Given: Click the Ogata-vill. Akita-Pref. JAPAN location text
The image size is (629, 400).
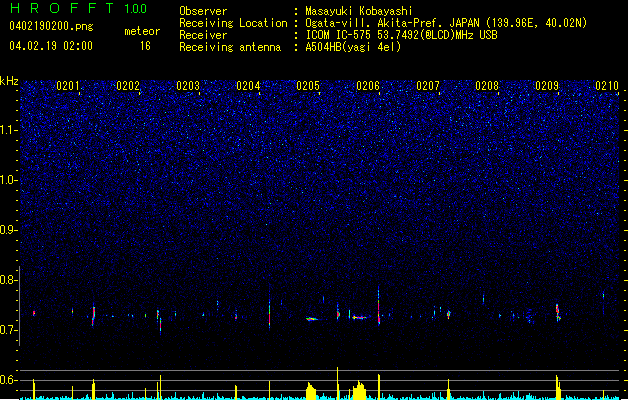Looking at the screenshot, I should coord(446,23).
